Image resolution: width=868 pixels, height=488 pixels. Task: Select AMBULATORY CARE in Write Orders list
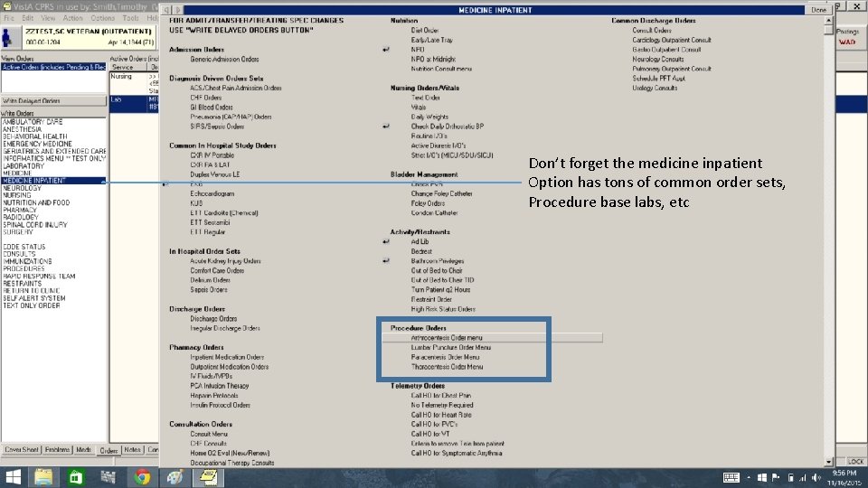(33, 122)
